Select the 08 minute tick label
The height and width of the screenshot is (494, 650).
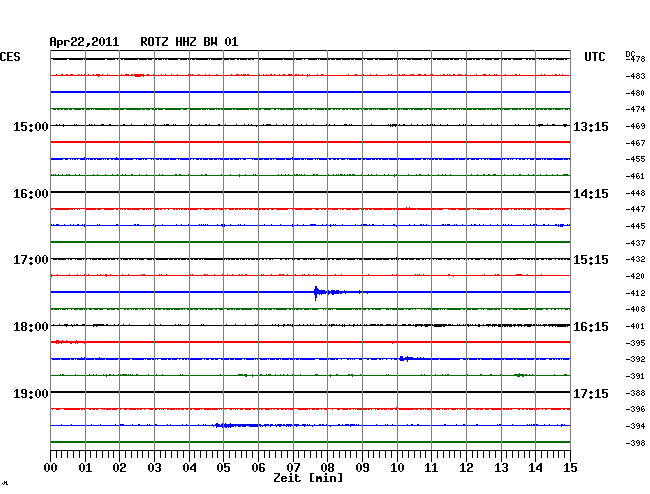coord(327,468)
